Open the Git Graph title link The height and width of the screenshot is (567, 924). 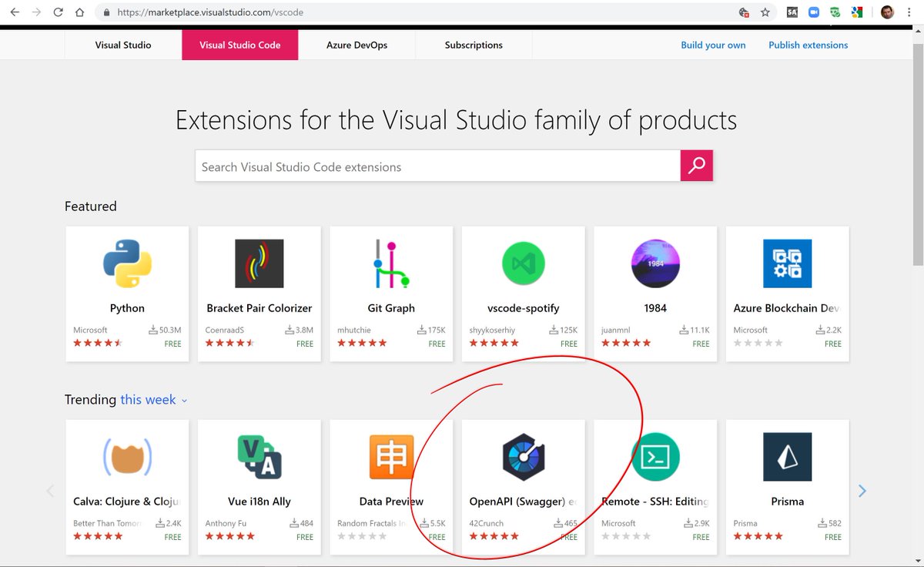coord(391,308)
